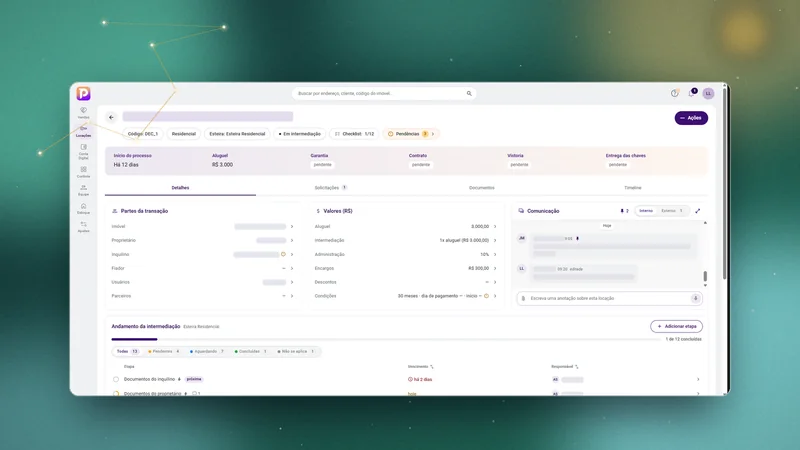800x450 pixels.
Task: Open Vendas in the sidebar
Action: click(x=83, y=113)
